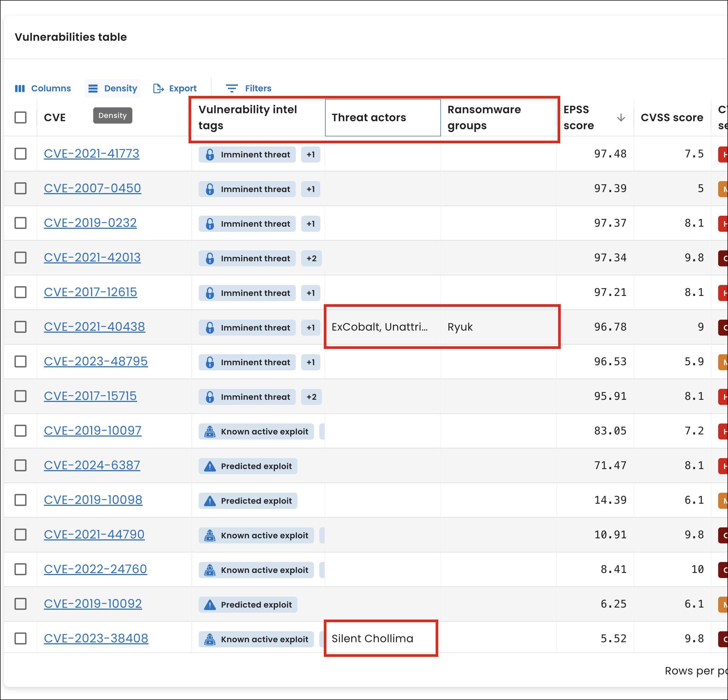Change table Density setting
The image size is (728, 700).
click(113, 88)
